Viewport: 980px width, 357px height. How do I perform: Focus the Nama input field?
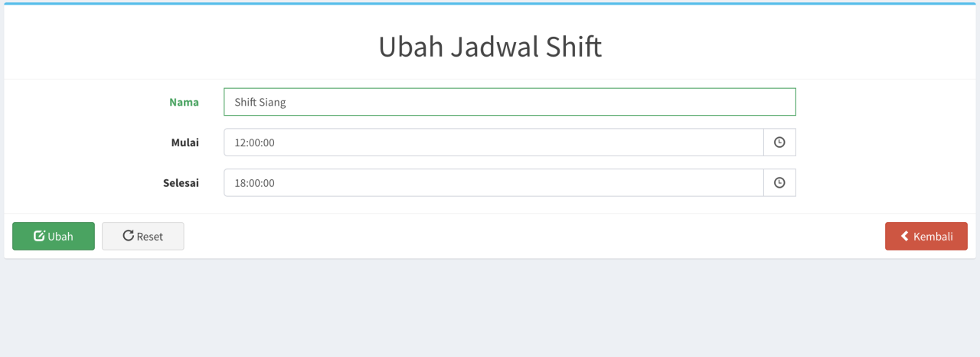(x=509, y=102)
